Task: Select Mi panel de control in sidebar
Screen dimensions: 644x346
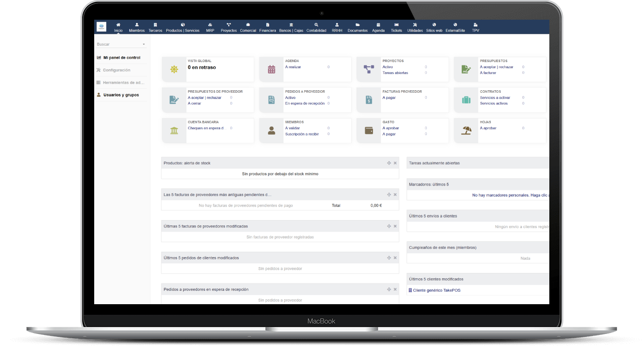Action: pyautogui.click(x=122, y=58)
